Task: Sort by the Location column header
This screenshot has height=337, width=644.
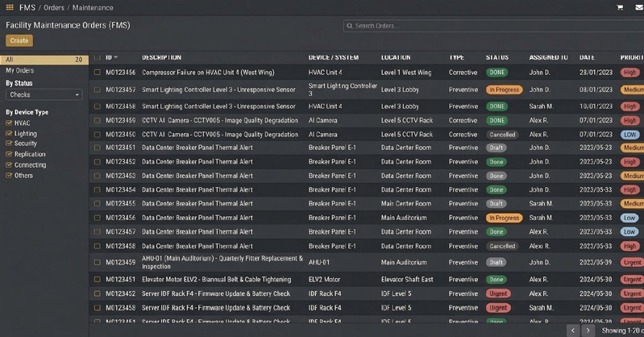Action: (396, 57)
